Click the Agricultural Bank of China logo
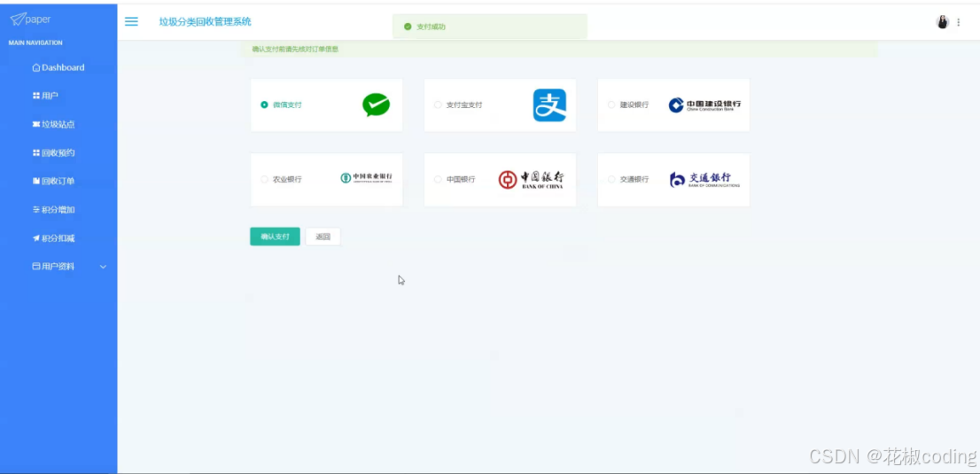 coord(366,178)
